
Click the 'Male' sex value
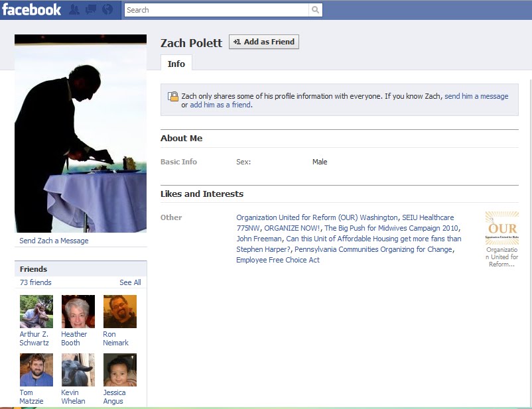pos(320,162)
